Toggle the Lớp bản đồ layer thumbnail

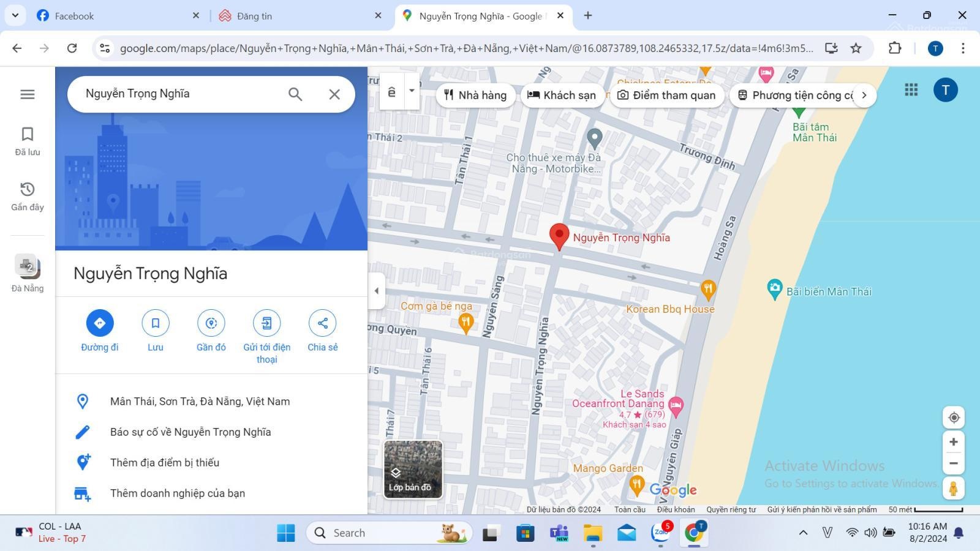point(413,469)
